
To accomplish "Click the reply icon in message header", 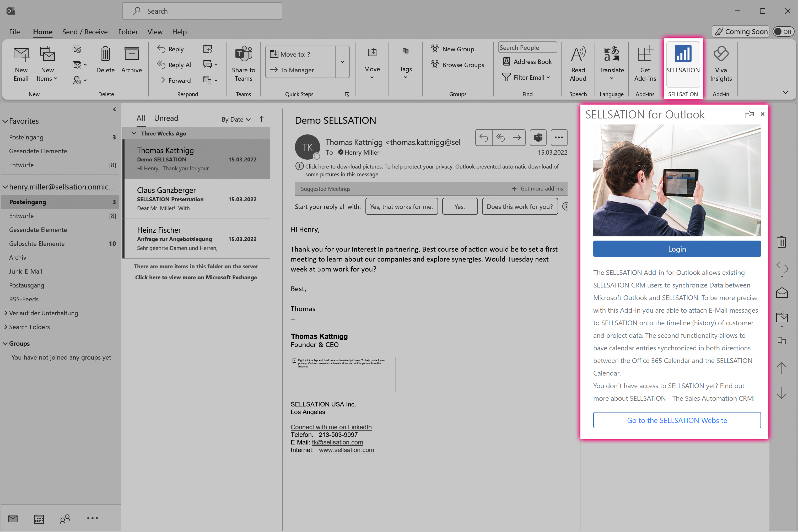I will [484, 137].
